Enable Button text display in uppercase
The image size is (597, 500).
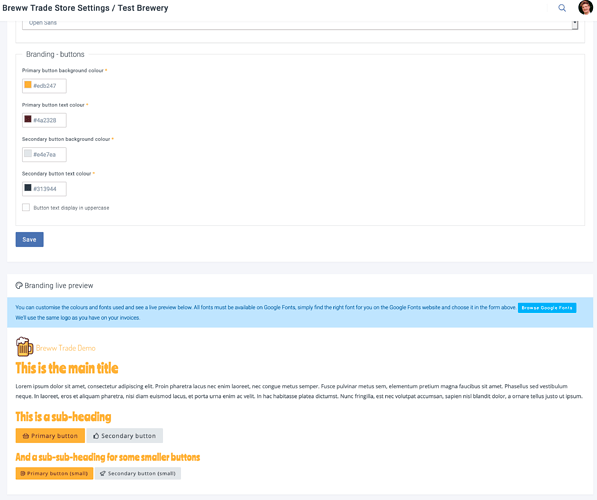[x=26, y=208]
